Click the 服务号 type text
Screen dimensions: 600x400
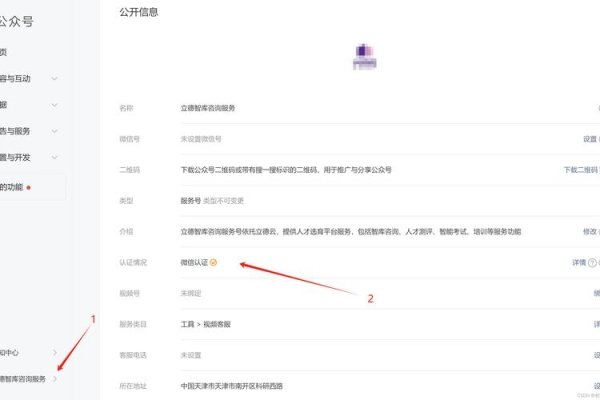191,201
